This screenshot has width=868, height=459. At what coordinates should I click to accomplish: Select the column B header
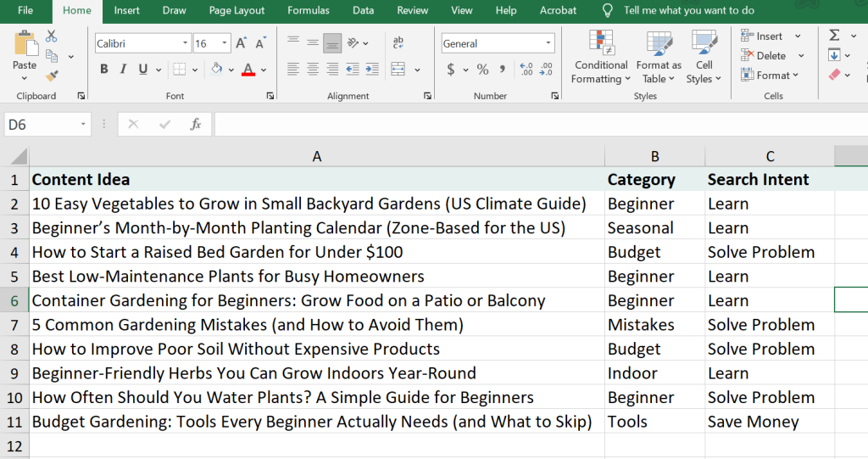[x=655, y=156]
